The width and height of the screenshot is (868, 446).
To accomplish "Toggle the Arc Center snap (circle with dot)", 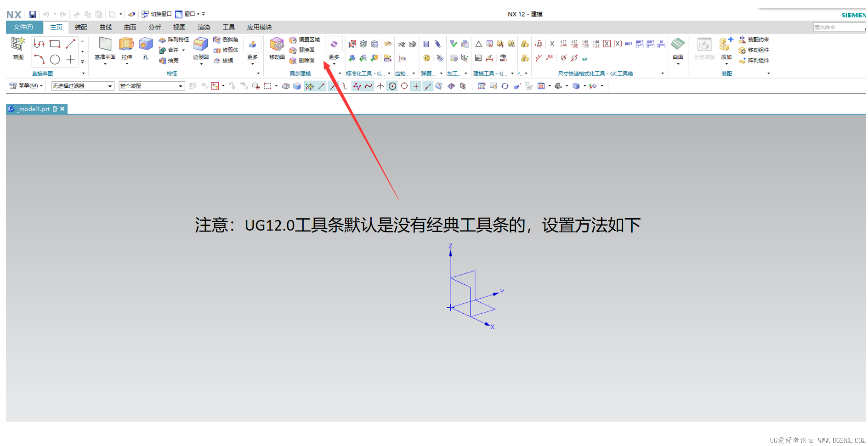I will pyautogui.click(x=392, y=86).
